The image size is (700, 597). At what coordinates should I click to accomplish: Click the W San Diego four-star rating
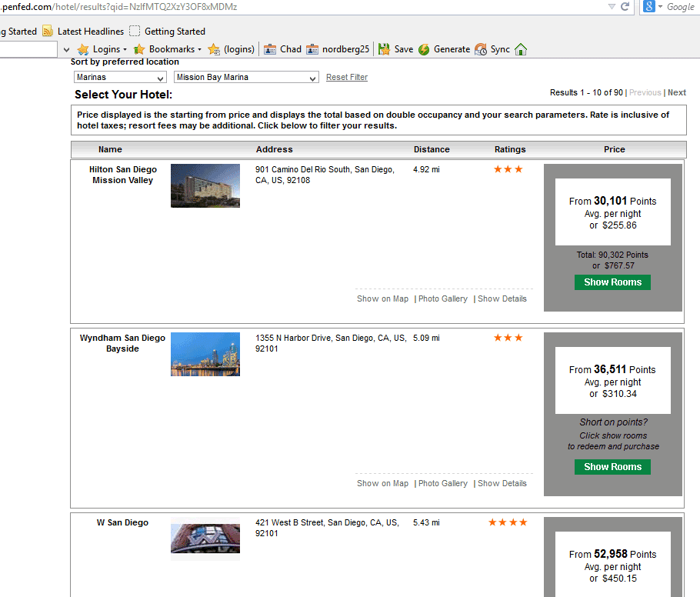point(508,522)
